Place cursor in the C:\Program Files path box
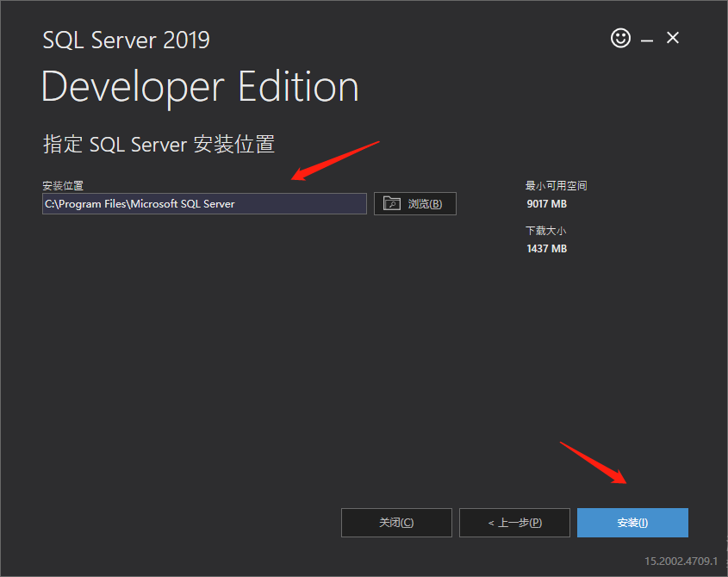 pyautogui.click(x=204, y=203)
